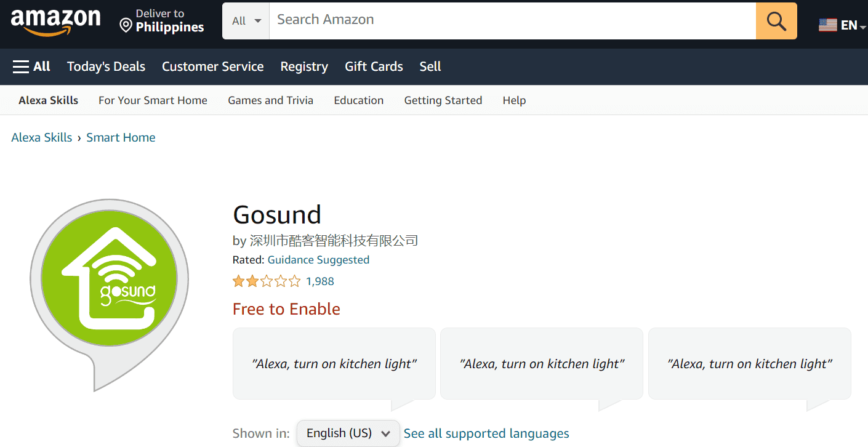Click the US flag language icon

(827, 25)
